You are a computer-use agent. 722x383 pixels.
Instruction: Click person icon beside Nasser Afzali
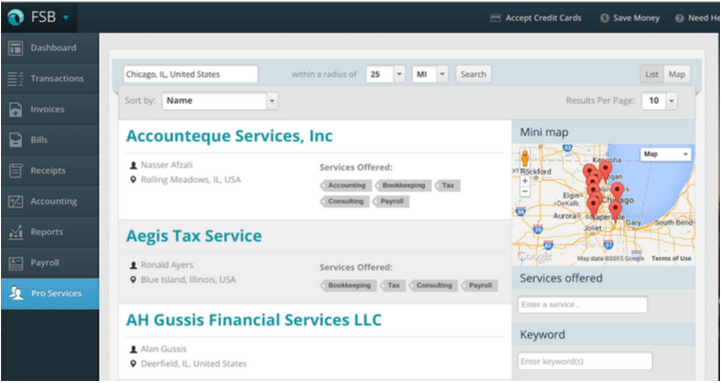tap(133, 165)
